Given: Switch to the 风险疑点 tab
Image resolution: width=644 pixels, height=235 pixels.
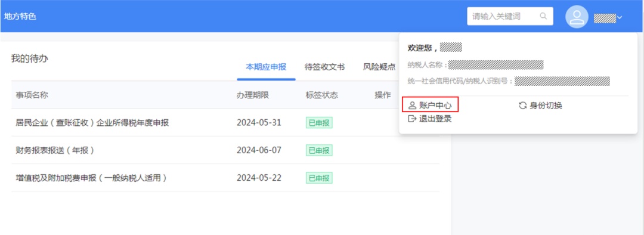Looking at the screenshot, I should pyautogui.click(x=379, y=67).
